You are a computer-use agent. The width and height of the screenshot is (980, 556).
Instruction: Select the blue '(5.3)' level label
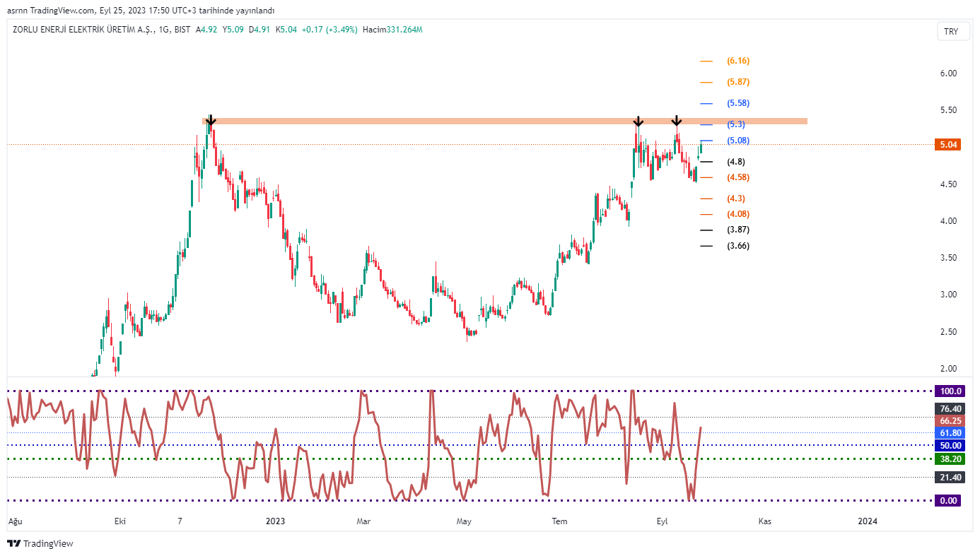click(736, 124)
